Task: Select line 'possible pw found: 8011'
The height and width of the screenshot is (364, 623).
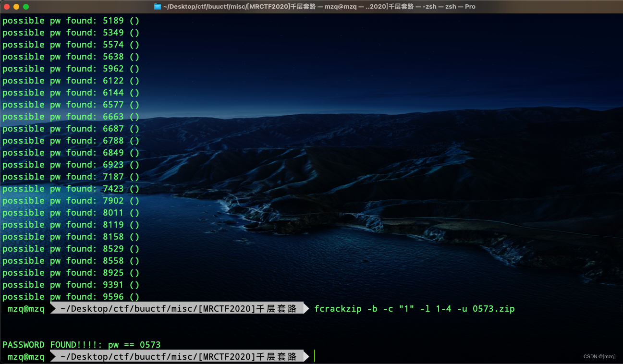Action: pyautogui.click(x=71, y=213)
